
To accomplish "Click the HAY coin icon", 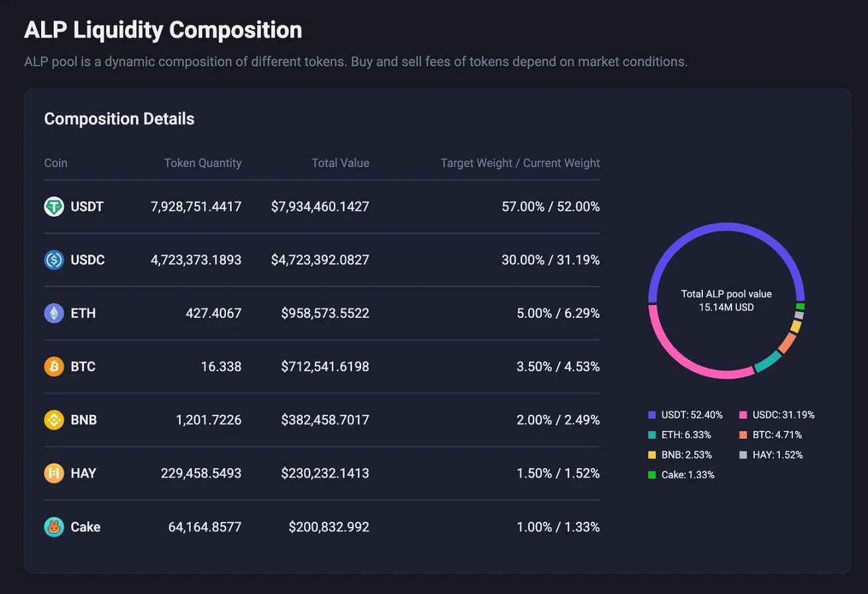I will coord(54,473).
